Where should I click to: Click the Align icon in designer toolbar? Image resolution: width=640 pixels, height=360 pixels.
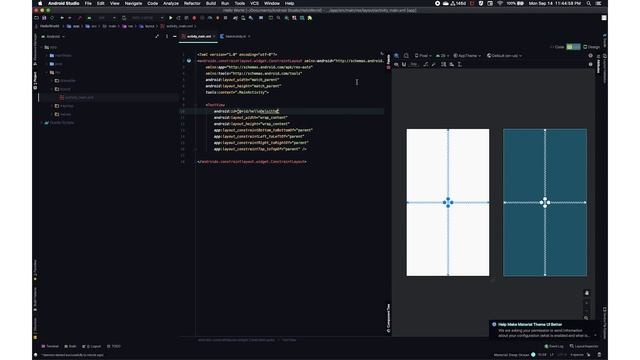451,64
